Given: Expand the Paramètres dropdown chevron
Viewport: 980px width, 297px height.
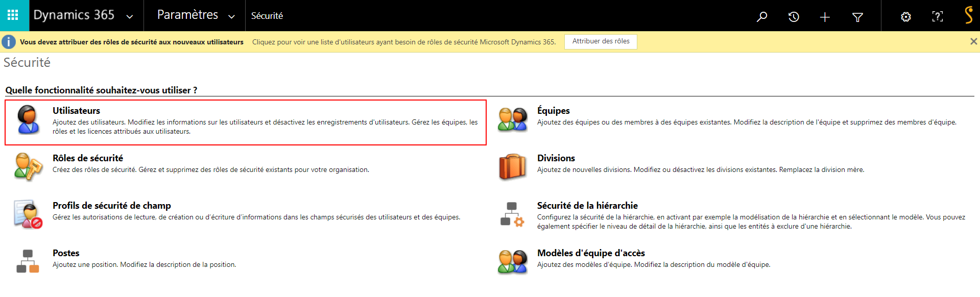Looking at the screenshot, I should pos(231,17).
